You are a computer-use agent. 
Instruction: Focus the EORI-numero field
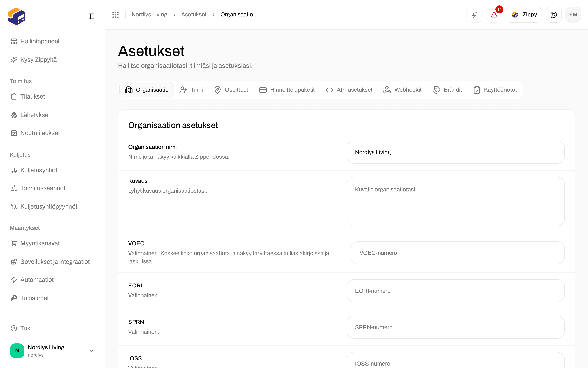click(x=455, y=291)
